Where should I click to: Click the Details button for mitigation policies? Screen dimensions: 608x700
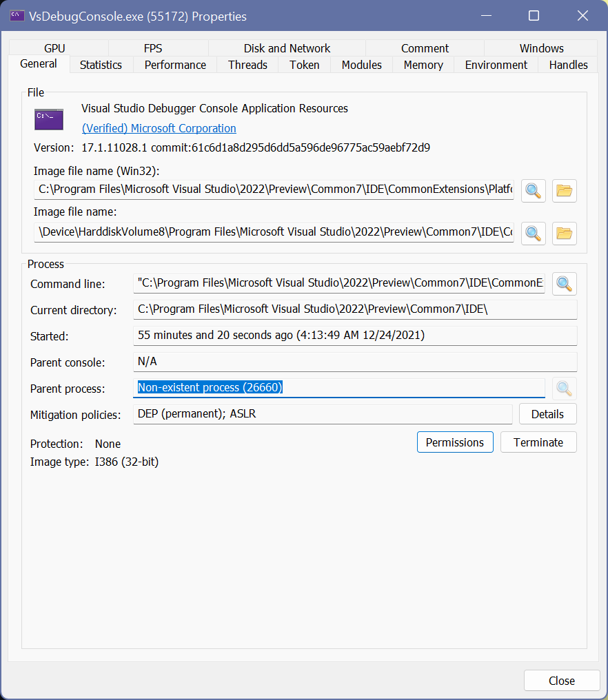pos(548,414)
